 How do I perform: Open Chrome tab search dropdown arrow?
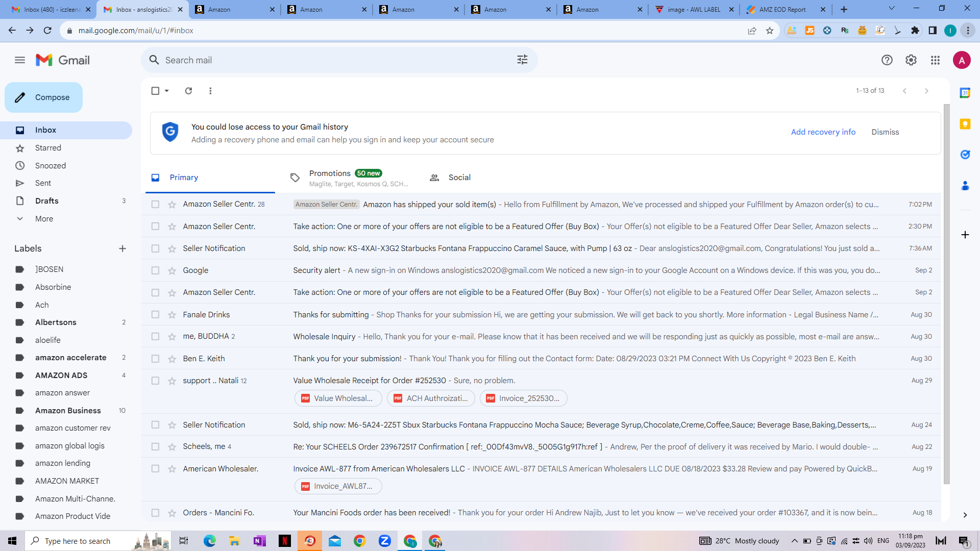point(892,9)
